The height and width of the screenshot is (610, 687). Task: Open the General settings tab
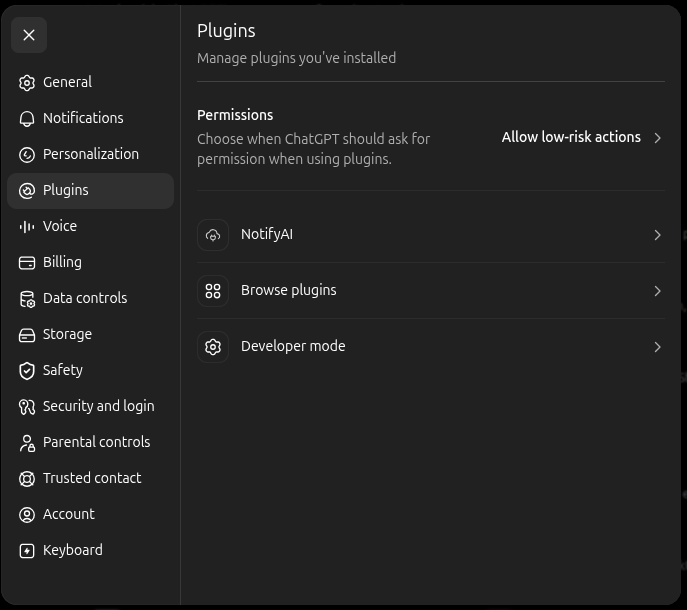(91, 82)
